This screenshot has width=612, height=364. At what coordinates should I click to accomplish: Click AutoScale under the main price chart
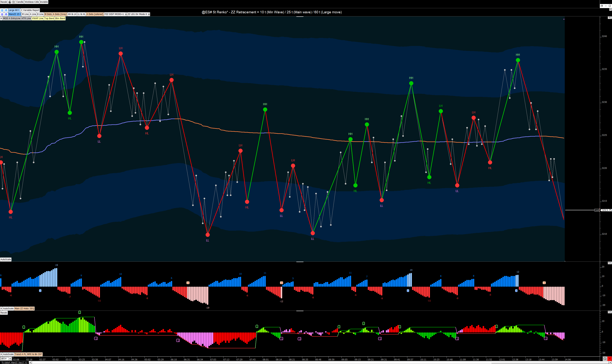(x=6, y=260)
